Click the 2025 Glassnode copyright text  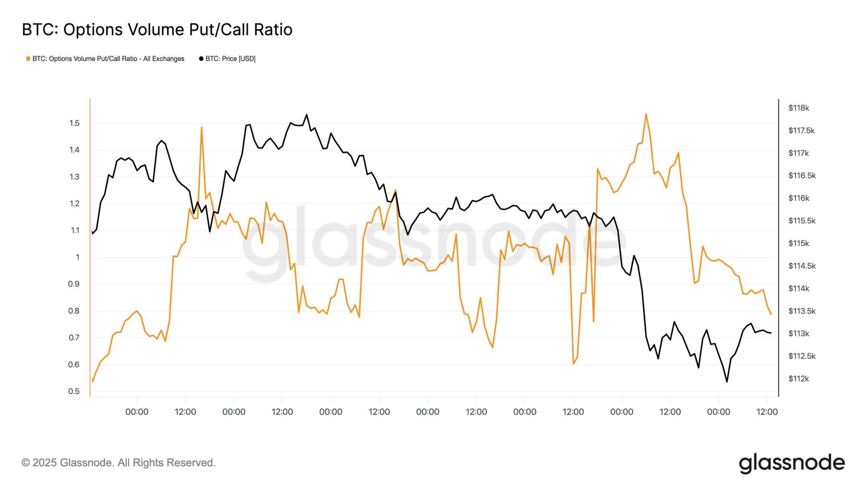click(119, 463)
